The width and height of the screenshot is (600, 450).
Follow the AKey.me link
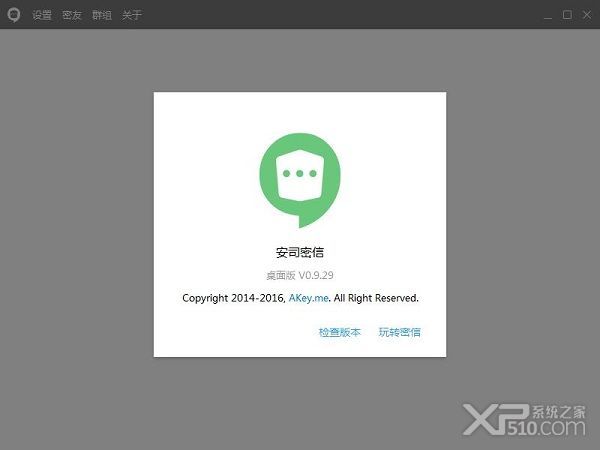(308, 298)
